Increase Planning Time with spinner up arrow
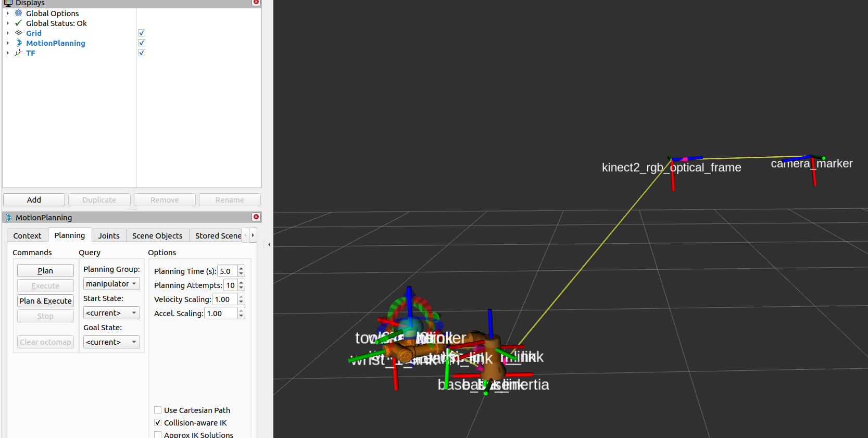 [241, 268]
